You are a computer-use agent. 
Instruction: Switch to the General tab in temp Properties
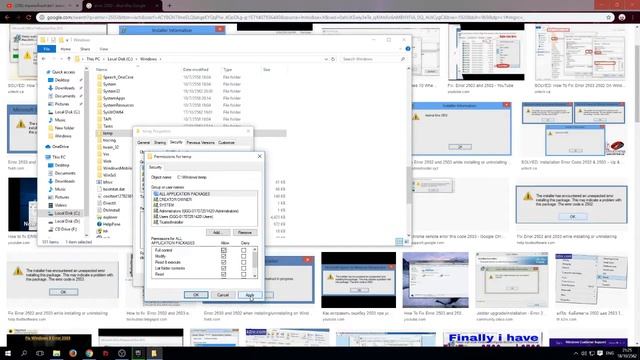[143, 142]
